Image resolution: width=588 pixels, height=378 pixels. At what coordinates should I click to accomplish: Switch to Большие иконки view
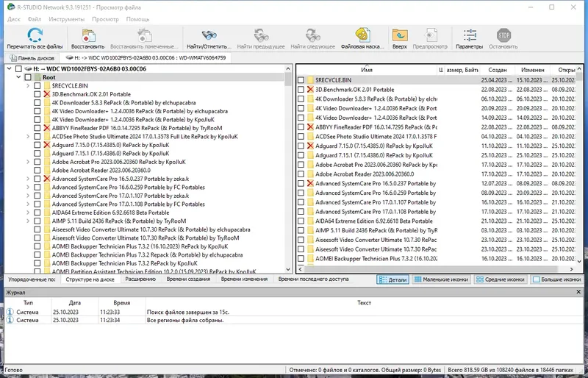point(557,279)
